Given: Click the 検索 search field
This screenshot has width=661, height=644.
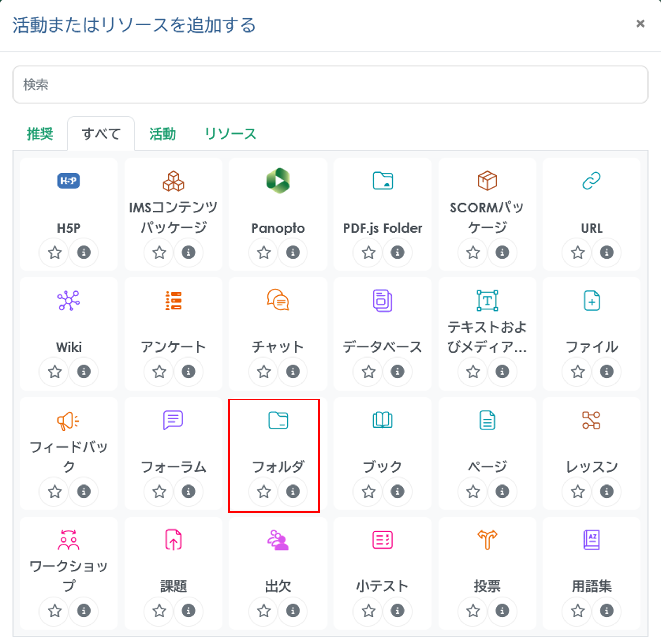Looking at the screenshot, I should 330,85.
